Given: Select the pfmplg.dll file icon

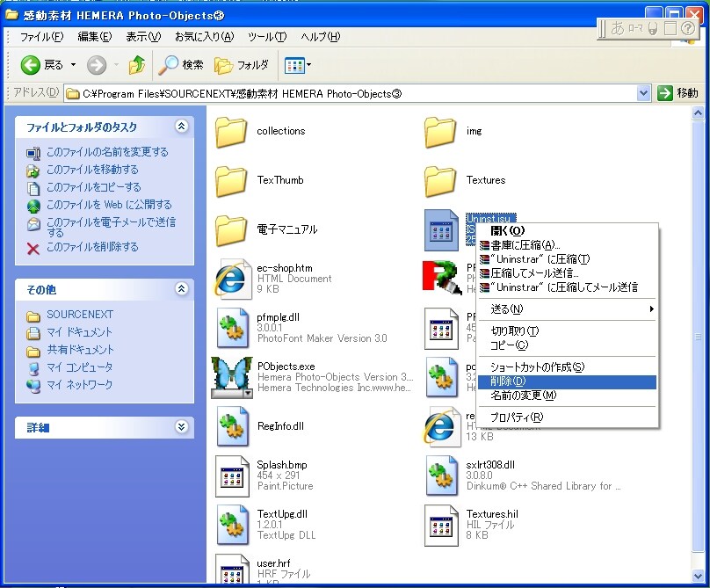Looking at the screenshot, I should click(x=232, y=328).
